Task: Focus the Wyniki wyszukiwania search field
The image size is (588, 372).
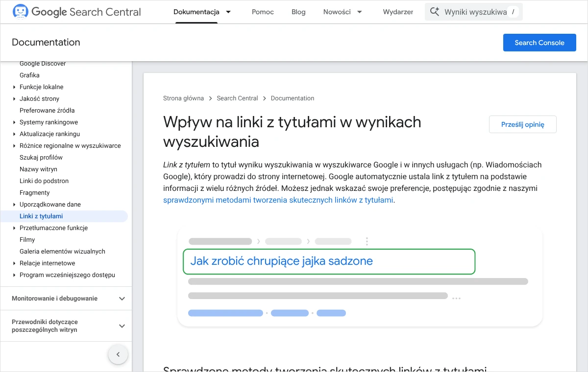Action: click(x=474, y=12)
